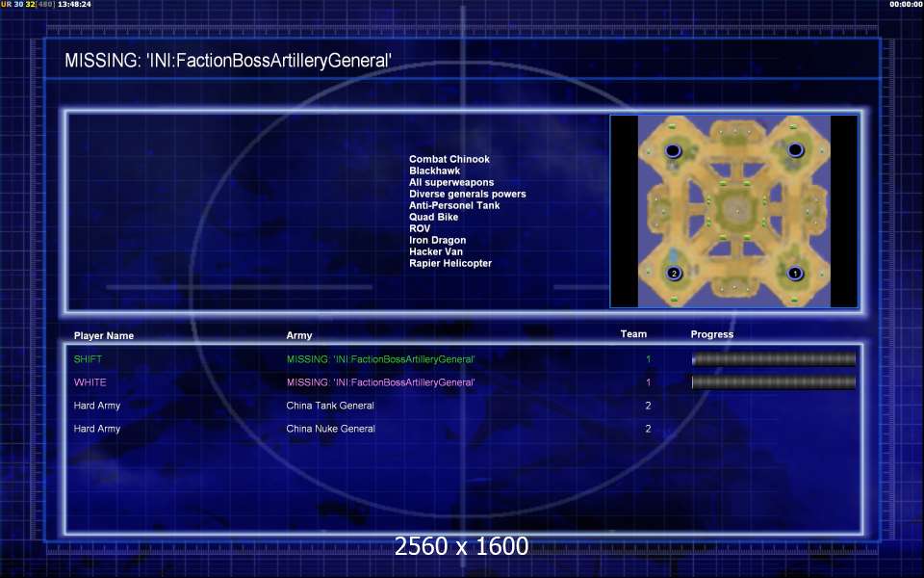
Task: Click the 'Progress' column header
Action: pos(712,334)
